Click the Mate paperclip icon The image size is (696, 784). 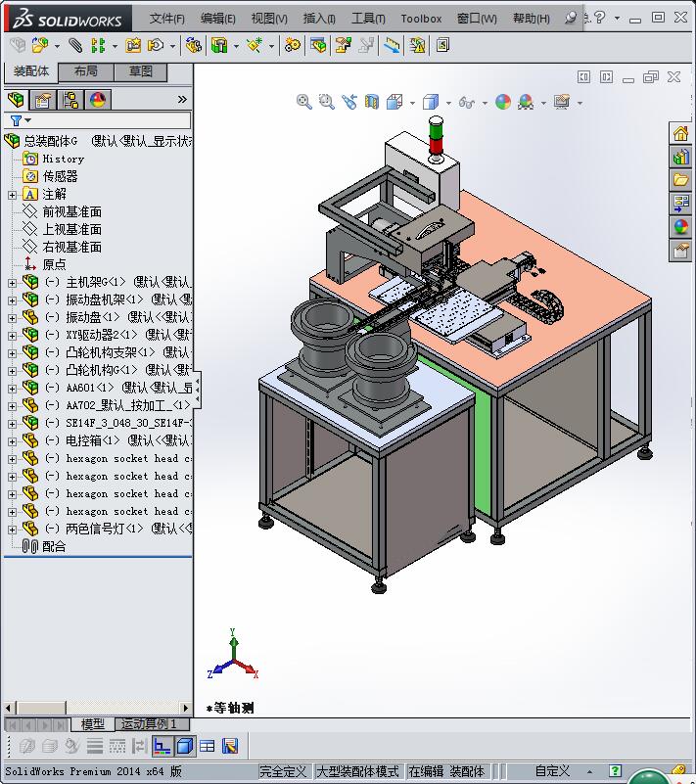click(x=75, y=45)
